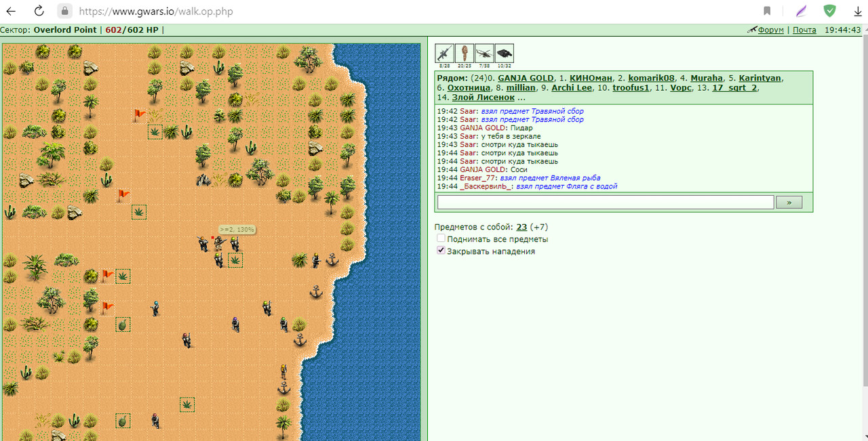This screenshot has width=868, height=441.
Task: Pick up the herb beside the soldier group
Action: [235, 259]
